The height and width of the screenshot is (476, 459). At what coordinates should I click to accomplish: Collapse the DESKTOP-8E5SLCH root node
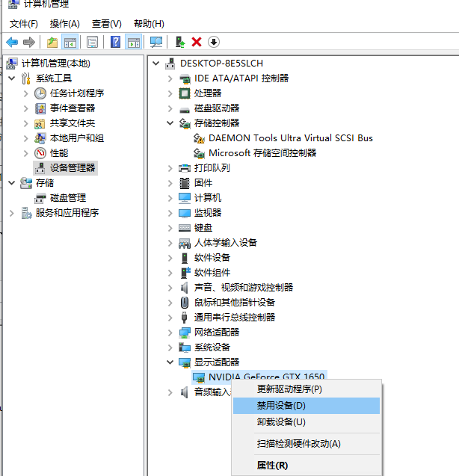(x=155, y=63)
